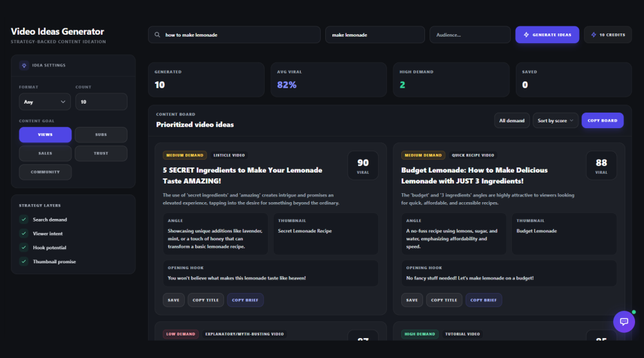This screenshot has height=358, width=644.
Task: Open the Sort by score dropdown
Action: coord(555,120)
